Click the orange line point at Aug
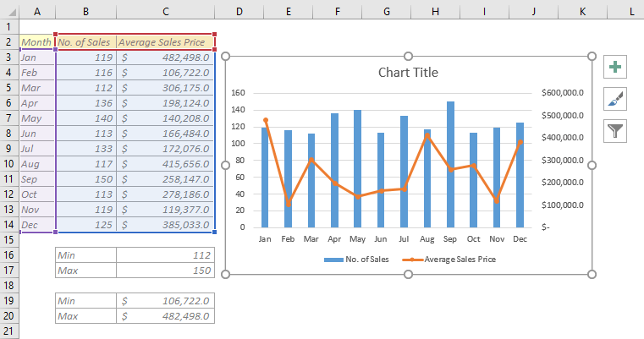Screen dimensions: 644x339 click(427, 135)
